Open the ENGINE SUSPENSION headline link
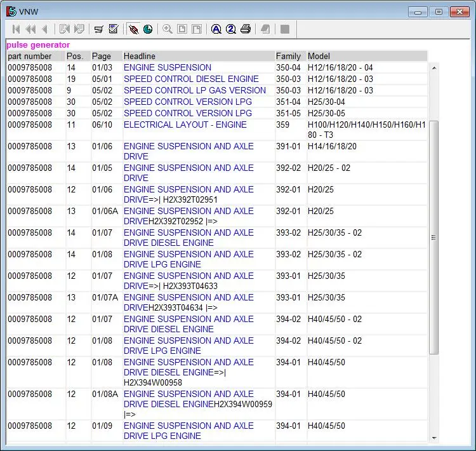The width and height of the screenshot is (476, 451). [x=168, y=67]
